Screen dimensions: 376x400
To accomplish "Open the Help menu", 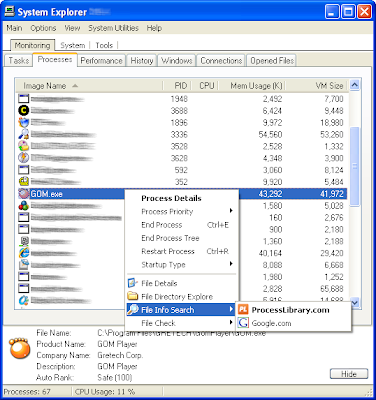I will pos(154,28).
